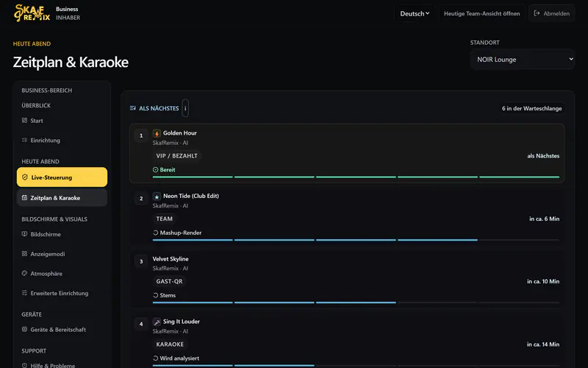This screenshot has width=588, height=368.
Task: Select the Velvet Skyline track title
Action: click(x=171, y=259)
